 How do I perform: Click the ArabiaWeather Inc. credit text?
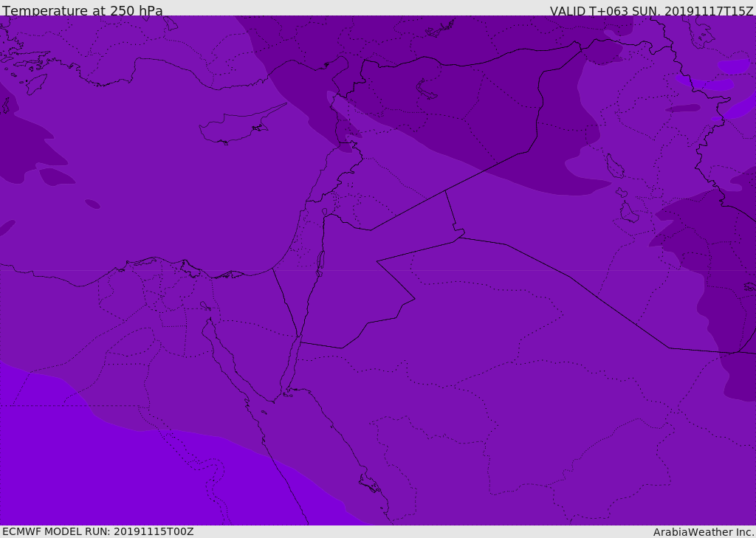tap(704, 531)
